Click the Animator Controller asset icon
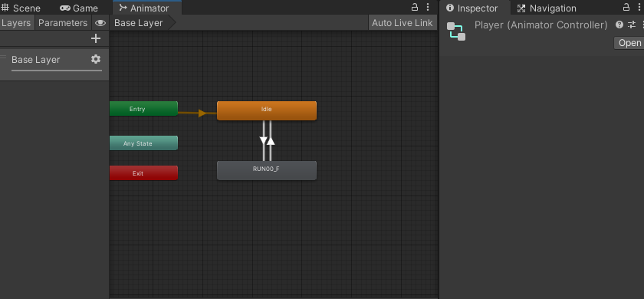Viewport: 644px width, 299px height. coord(456,31)
